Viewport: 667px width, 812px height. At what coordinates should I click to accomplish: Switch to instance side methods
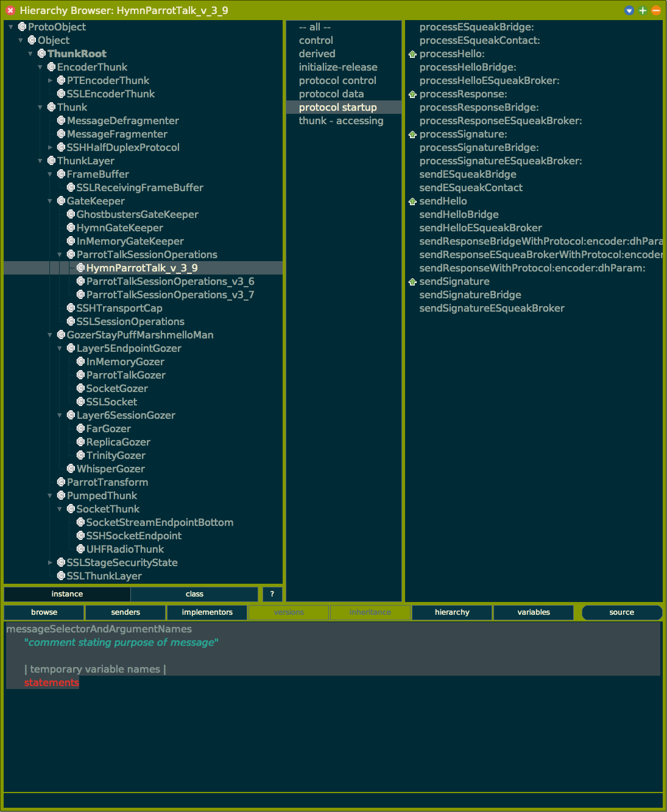point(67,594)
